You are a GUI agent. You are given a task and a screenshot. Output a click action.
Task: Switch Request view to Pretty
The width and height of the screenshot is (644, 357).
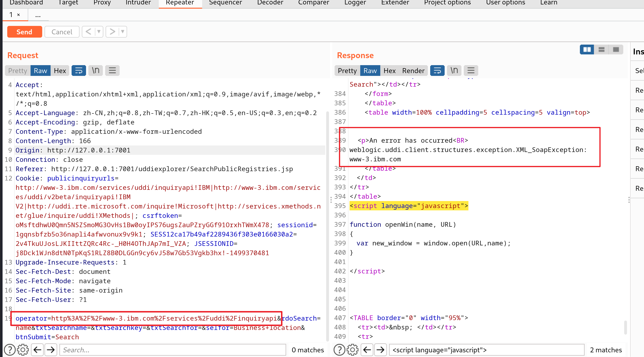tap(18, 71)
